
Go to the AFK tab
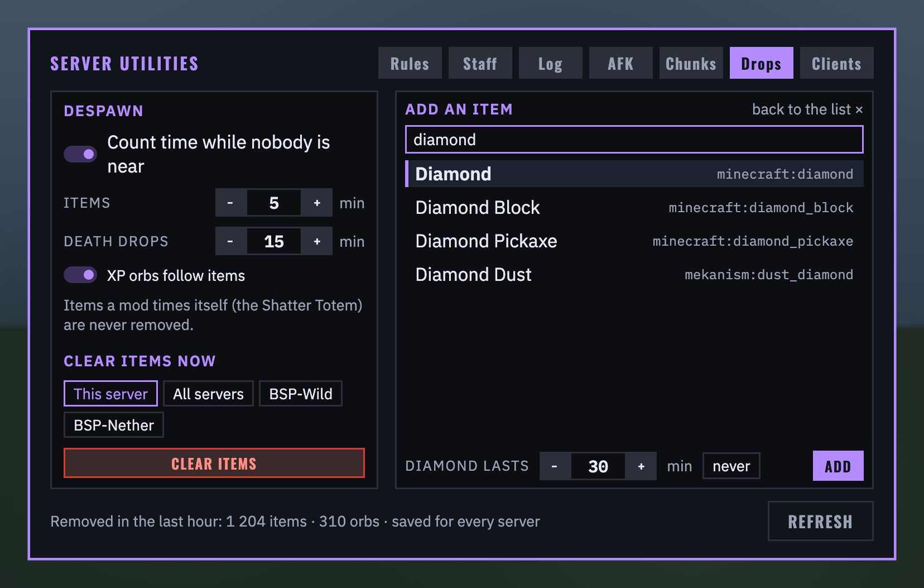click(x=621, y=63)
